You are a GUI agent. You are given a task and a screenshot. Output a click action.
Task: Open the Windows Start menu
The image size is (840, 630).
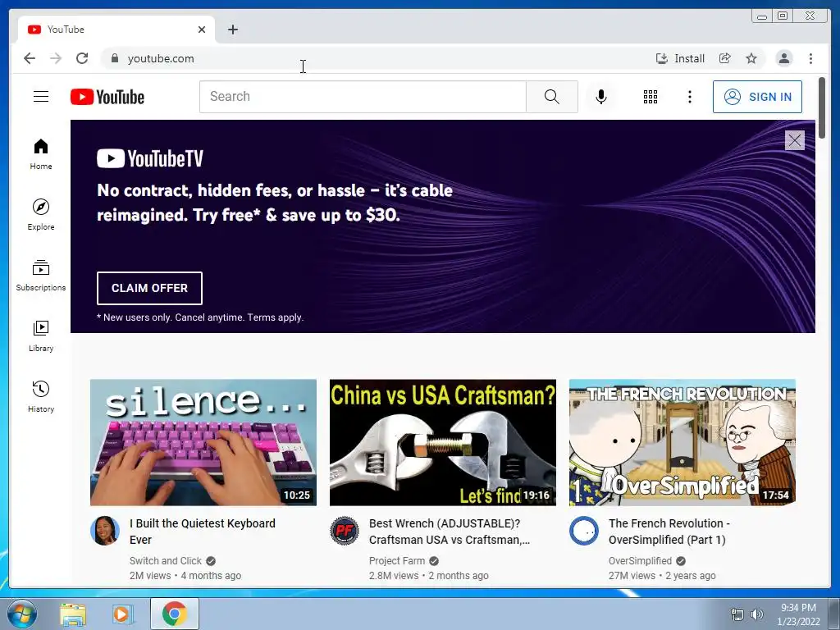pyautogui.click(x=22, y=614)
